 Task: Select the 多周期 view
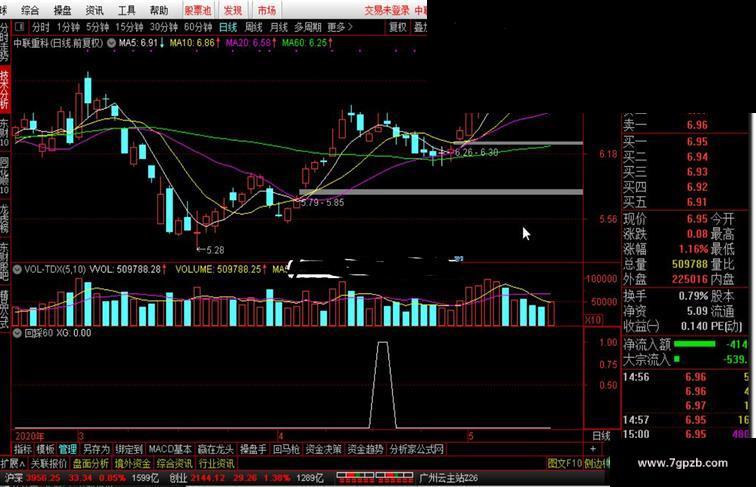coord(308,27)
